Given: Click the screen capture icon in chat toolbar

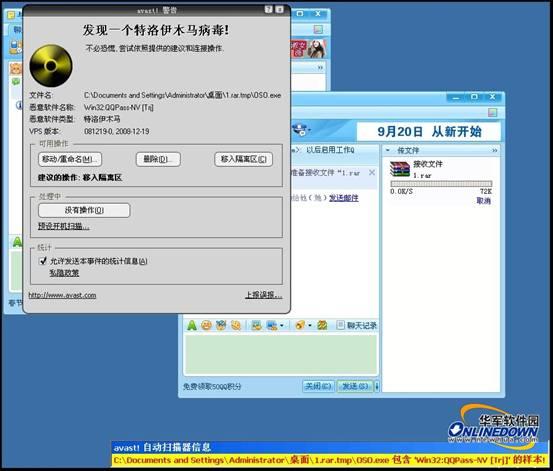Looking at the screenshot, I should (272, 325).
